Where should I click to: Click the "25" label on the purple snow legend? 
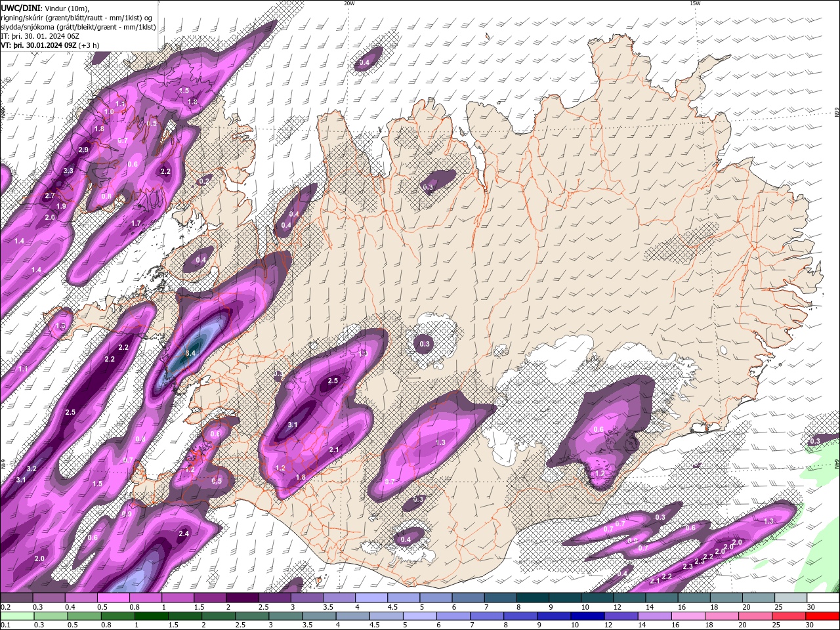pos(778,607)
